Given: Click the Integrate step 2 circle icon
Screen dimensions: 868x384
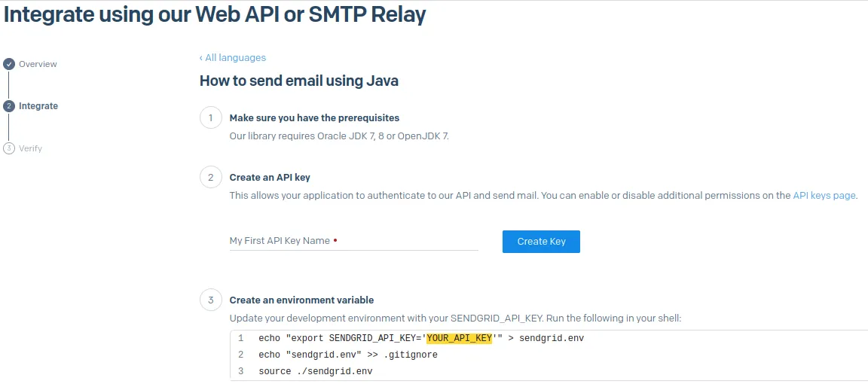Looking at the screenshot, I should pyautogui.click(x=9, y=106).
